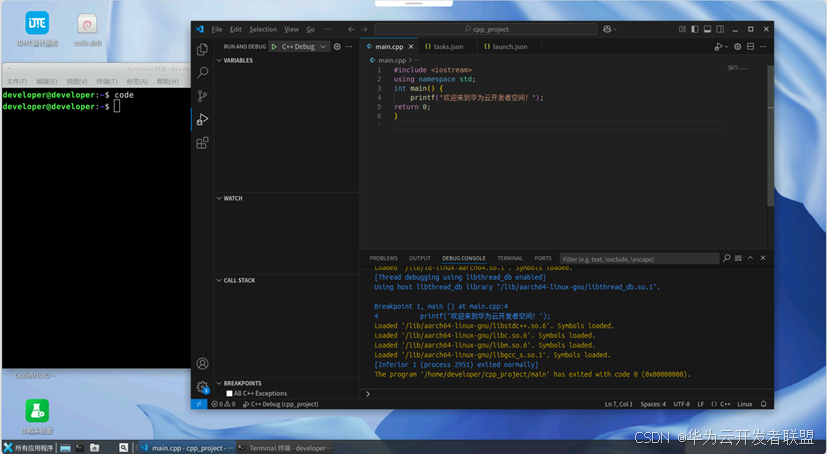This screenshot has height=454, width=827.
Task: Open launch.json via debug gear icon
Action: [338, 46]
